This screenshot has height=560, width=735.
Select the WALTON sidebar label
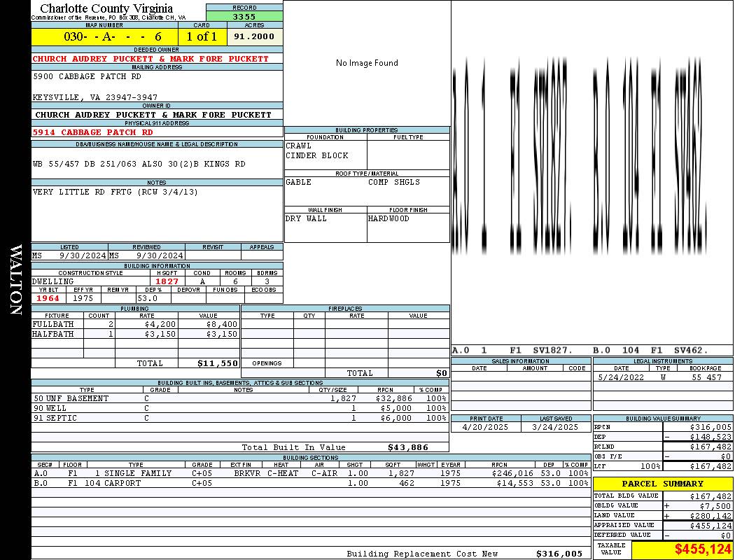pyautogui.click(x=16, y=280)
